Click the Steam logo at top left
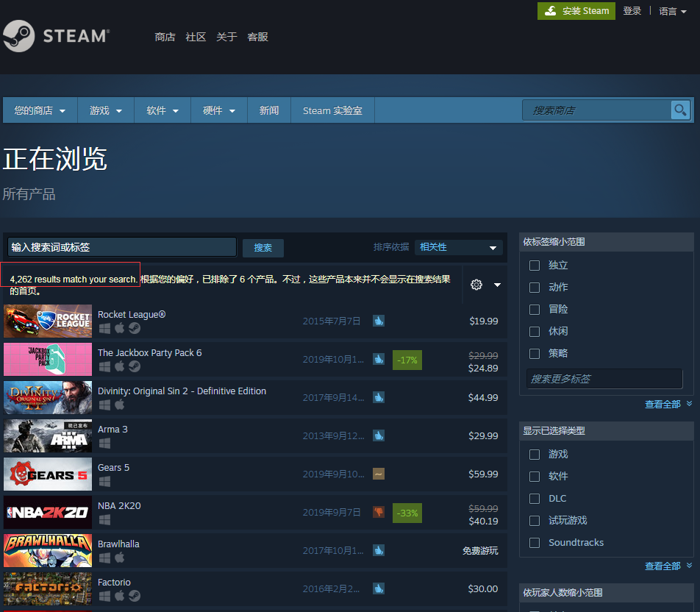The image size is (700, 612). pyautogui.click(x=56, y=36)
